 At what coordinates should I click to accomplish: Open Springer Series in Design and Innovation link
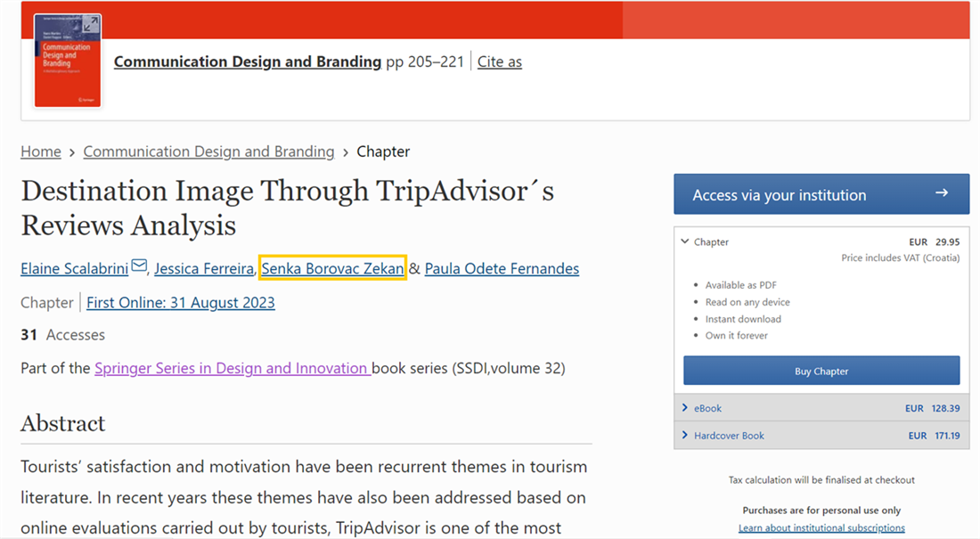coord(233,368)
